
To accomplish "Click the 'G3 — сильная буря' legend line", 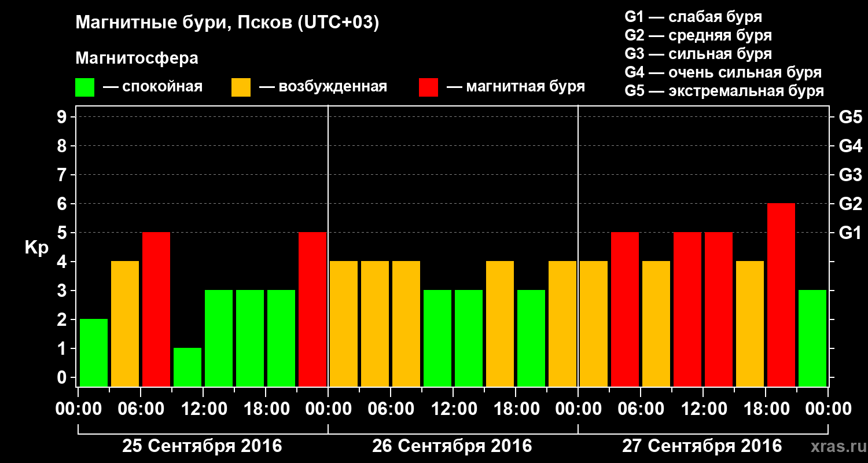I will (x=698, y=54).
